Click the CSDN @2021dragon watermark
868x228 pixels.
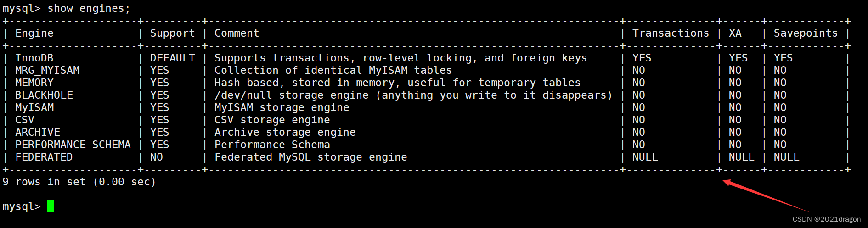pyautogui.click(x=826, y=219)
